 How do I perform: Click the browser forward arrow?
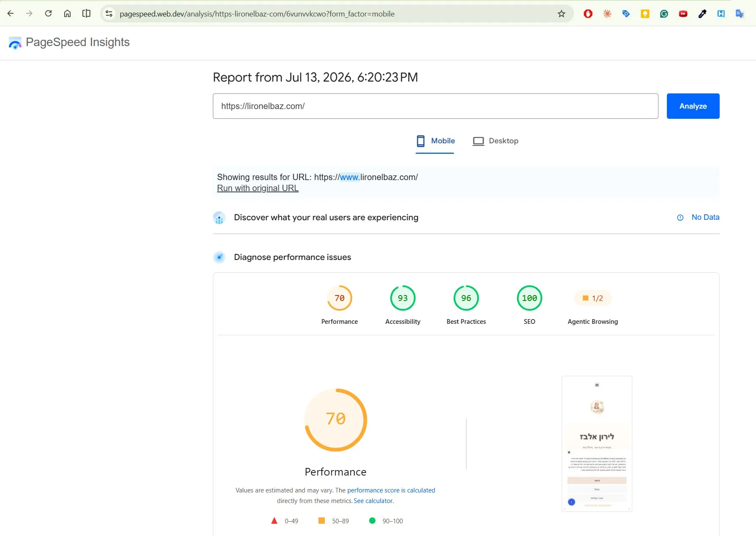pyautogui.click(x=29, y=14)
